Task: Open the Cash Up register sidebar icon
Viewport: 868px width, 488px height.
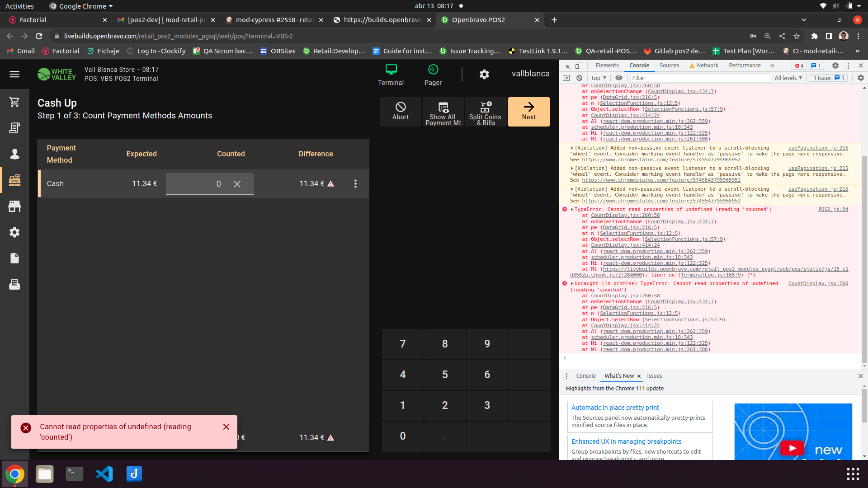Action: (14, 180)
